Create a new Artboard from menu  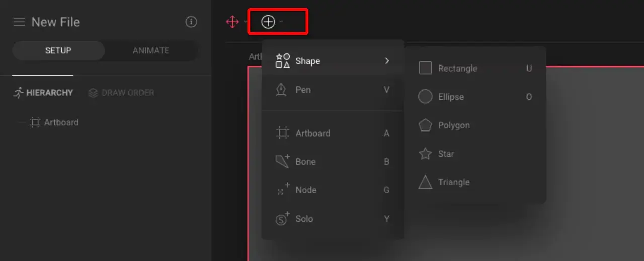(x=312, y=133)
